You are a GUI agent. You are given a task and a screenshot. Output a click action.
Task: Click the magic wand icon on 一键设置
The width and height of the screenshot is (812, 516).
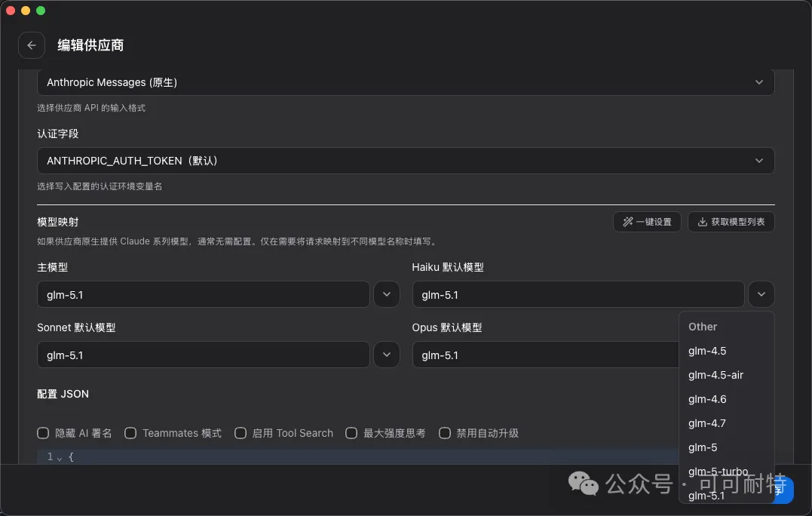(627, 222)
